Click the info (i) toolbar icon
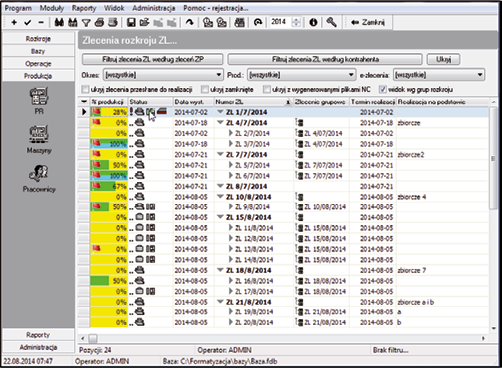Screen dimensions: 502x370 (313, 22)
